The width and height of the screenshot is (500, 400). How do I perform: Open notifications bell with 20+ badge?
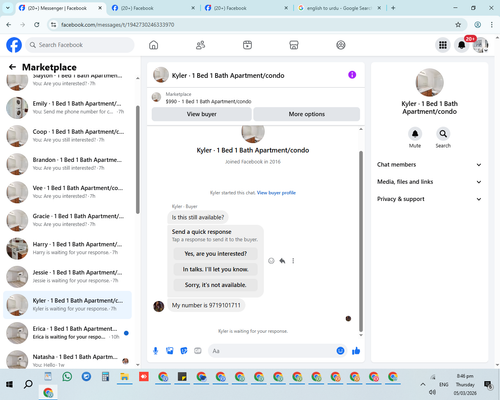tap(462, 45)
